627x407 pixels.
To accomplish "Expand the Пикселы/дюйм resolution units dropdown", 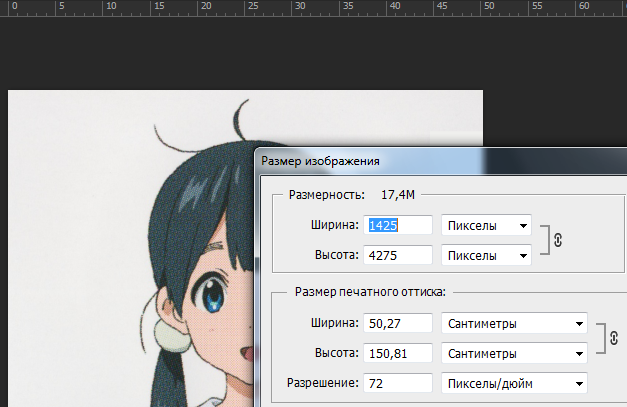I will click(x=514, y=383).
